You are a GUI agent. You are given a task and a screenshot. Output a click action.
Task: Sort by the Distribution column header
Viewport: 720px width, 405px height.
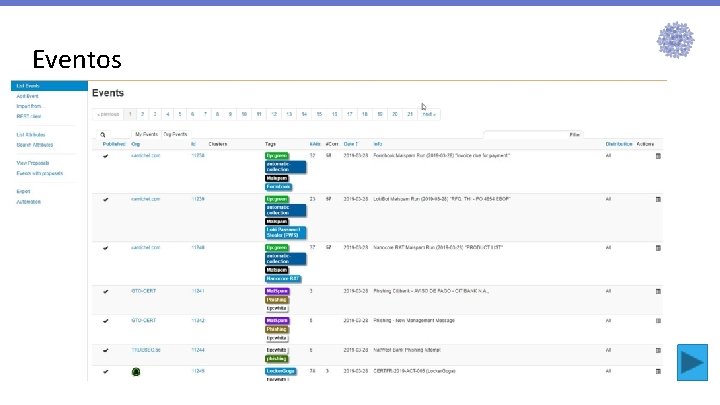coord(619,144)
